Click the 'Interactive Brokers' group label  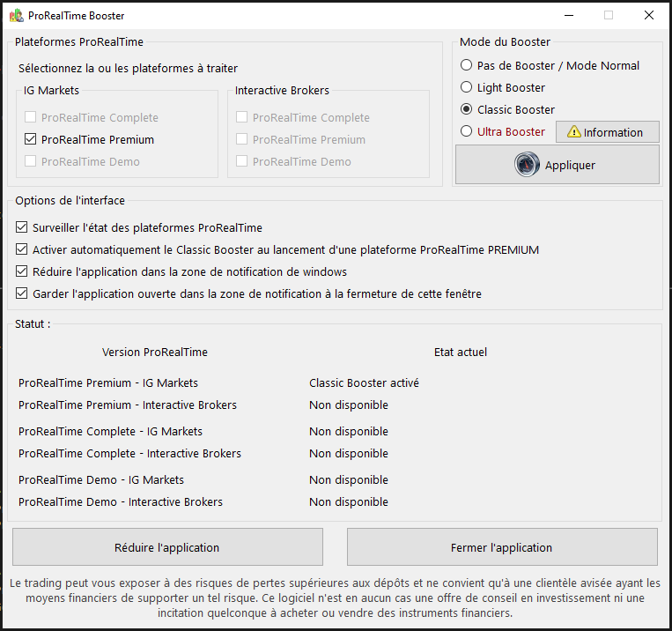[x=282, y=91]
